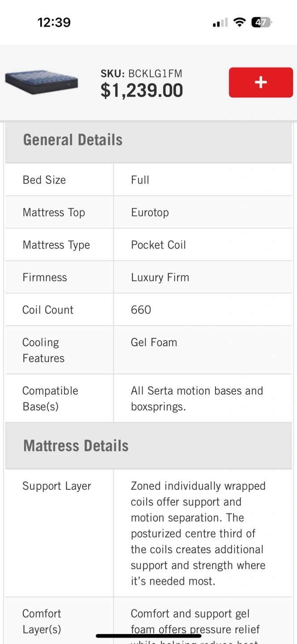Tap the Gel Foam cooling features value
The height and width of the screenshot is (644, 297).
(154, 343)
